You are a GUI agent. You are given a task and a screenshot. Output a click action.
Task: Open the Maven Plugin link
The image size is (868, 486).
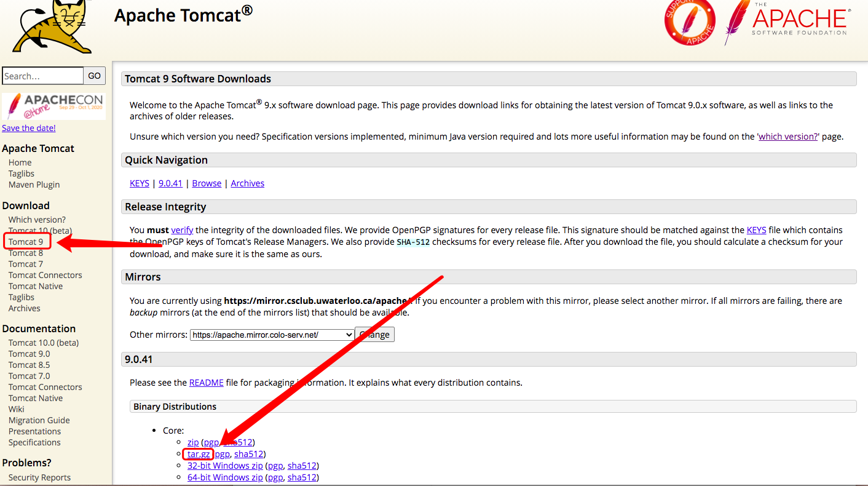click(x=34, y=185)
